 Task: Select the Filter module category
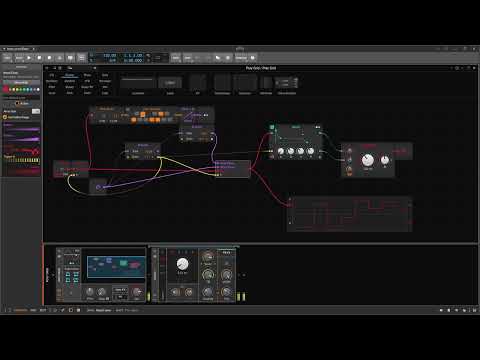(52, 87)
